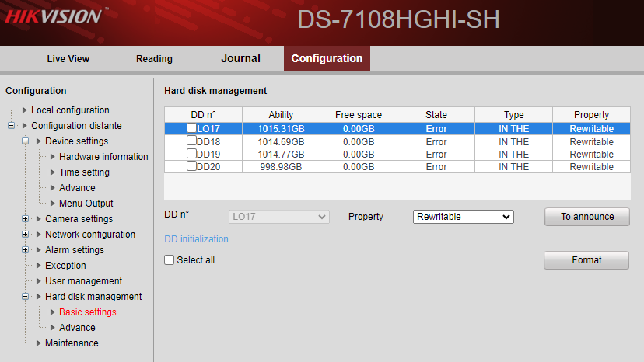Click the Type column header
Viewport: 644px width, 362px height.
click(514, 114)
